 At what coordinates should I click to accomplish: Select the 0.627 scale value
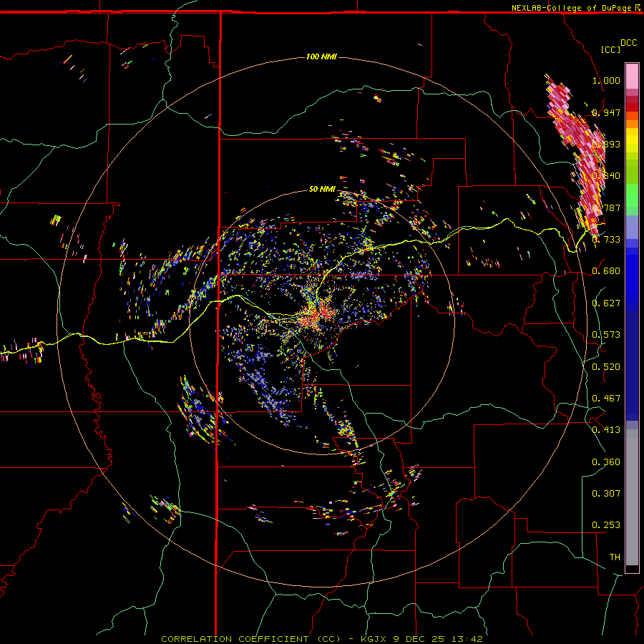pyautogui.click(x=606, y=303)
